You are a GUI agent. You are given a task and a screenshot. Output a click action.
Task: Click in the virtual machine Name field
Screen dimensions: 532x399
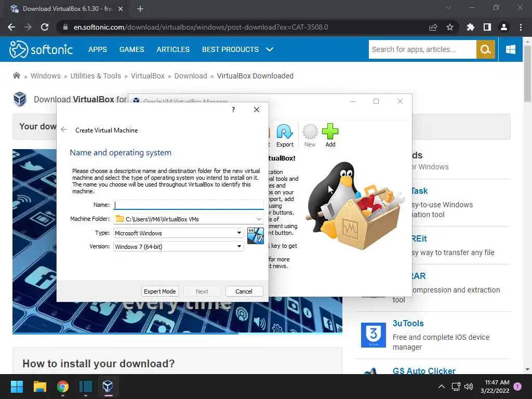tap(188, 205)
